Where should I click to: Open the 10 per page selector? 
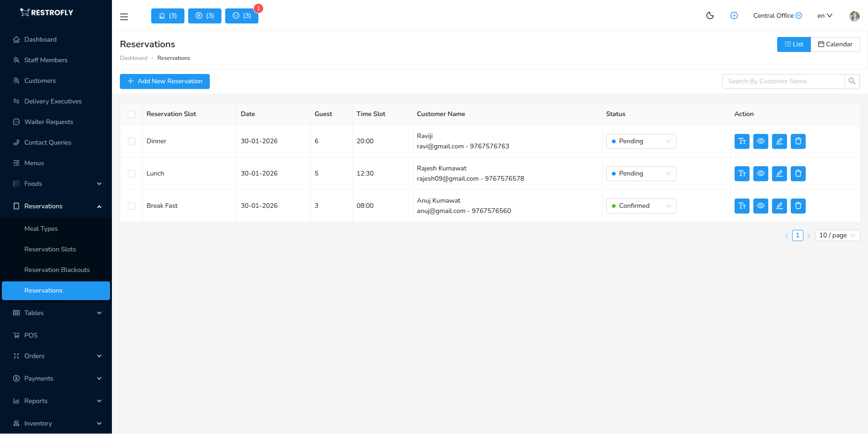coord(837,235)
